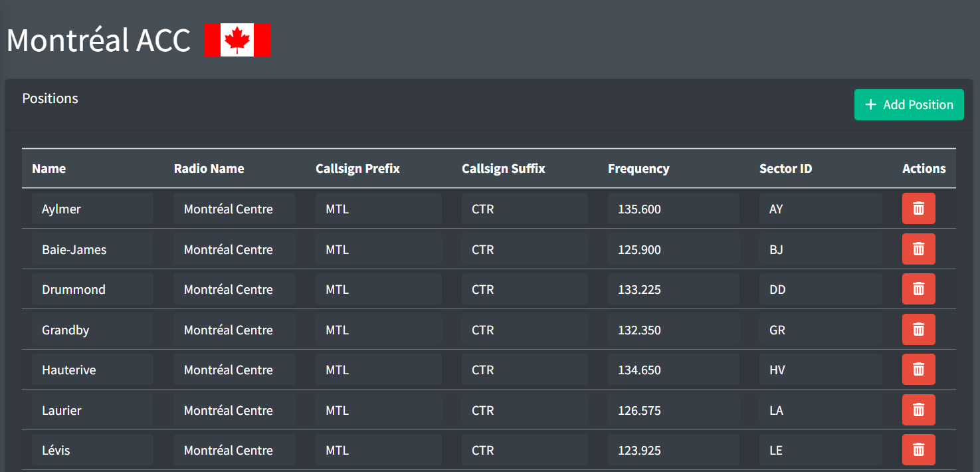The width and height of the screenshot is (980, 472).
Task: Edit the Aylmer name field
Action: click(92, 209)
